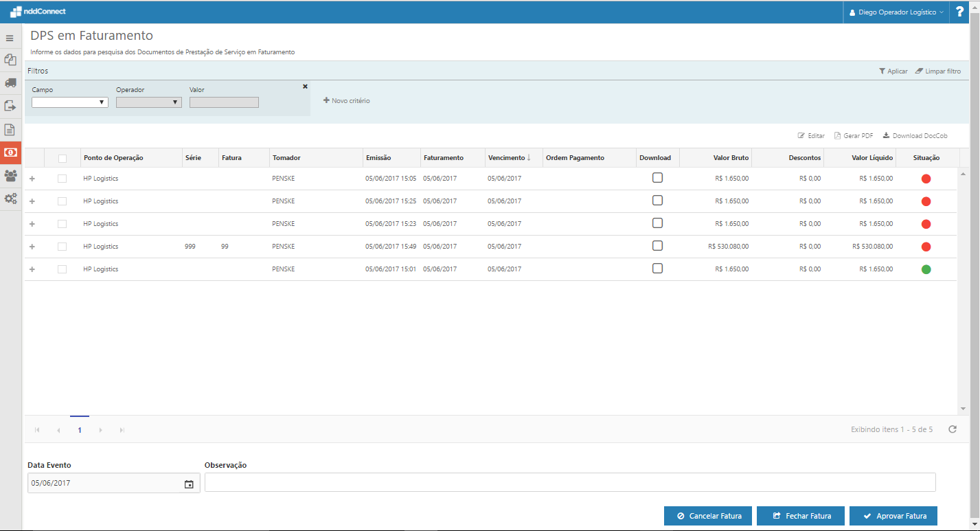The height and width of the screenshot is (531, 980).
Task: Toggle the select-all checkbox in table header
Action: point(62,158)
